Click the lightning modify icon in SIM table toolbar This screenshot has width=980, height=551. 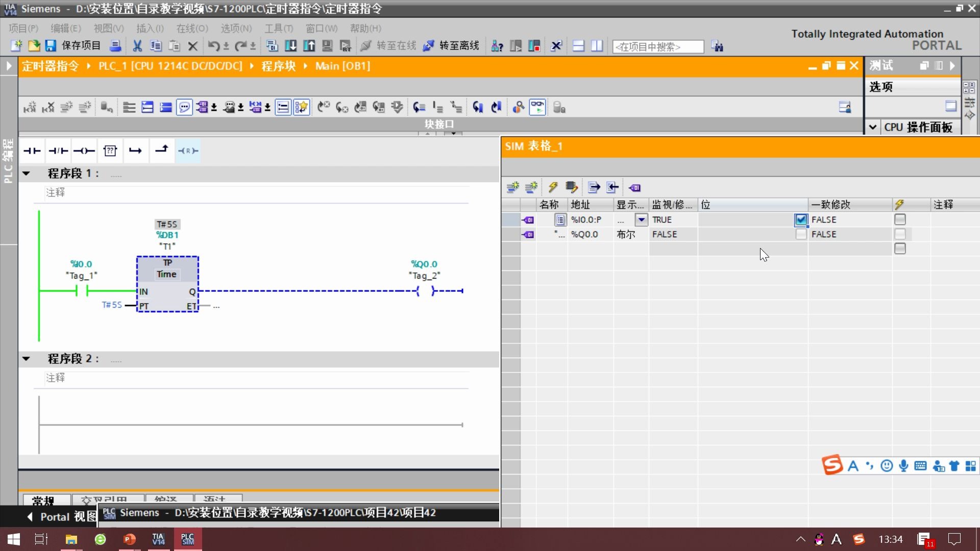coord(553,187)
